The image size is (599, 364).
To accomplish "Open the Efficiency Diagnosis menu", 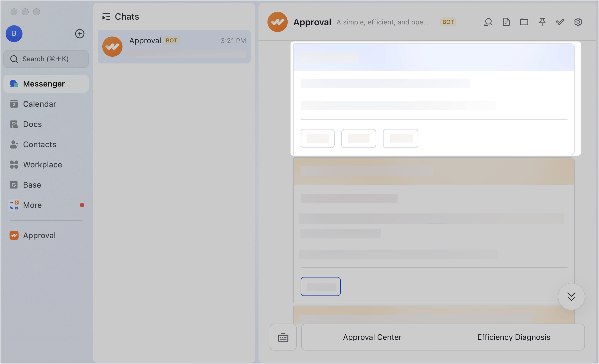I will (514, 337).
